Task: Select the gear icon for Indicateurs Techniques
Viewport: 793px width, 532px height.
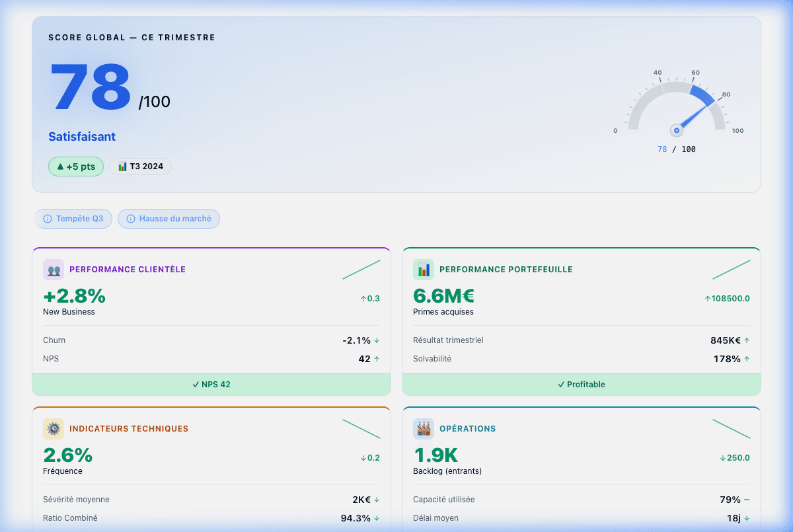Action: pyautogui.click(x=54, y=429)
